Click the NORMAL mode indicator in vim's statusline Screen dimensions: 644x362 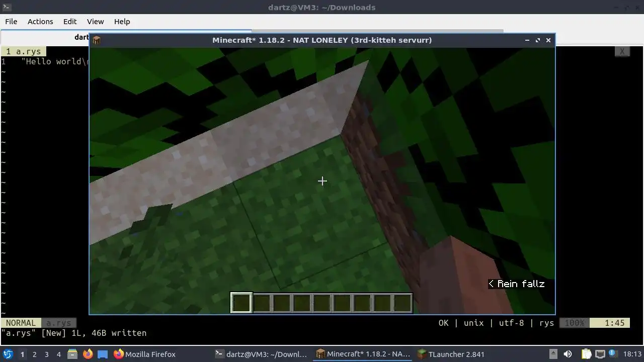[x=21, y=323]
